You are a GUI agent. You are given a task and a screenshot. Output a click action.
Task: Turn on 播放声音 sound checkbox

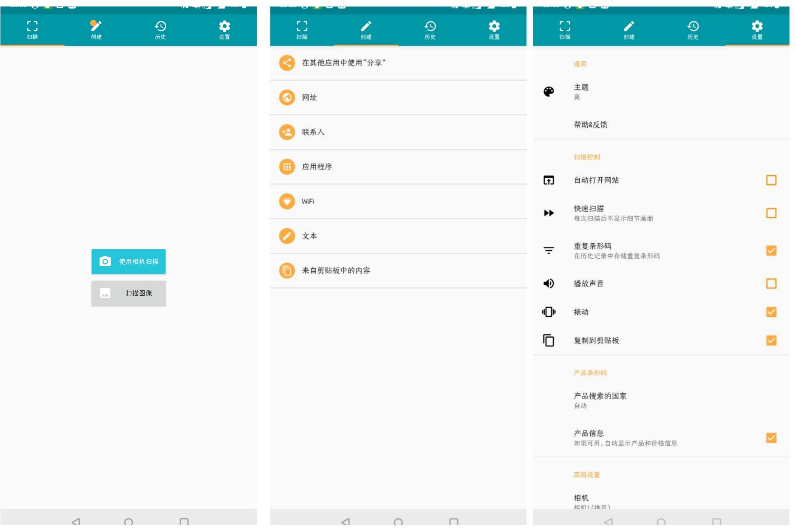click(771, 283)
